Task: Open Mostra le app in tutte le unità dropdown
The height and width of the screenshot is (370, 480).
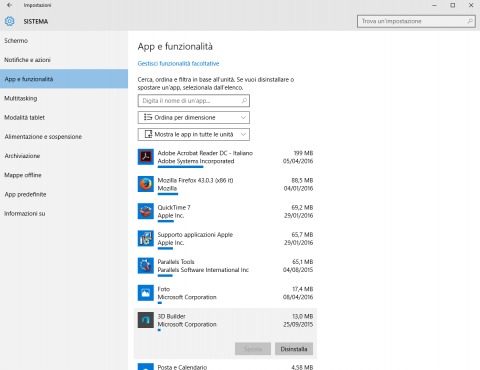Action: [x=194, y=134]
